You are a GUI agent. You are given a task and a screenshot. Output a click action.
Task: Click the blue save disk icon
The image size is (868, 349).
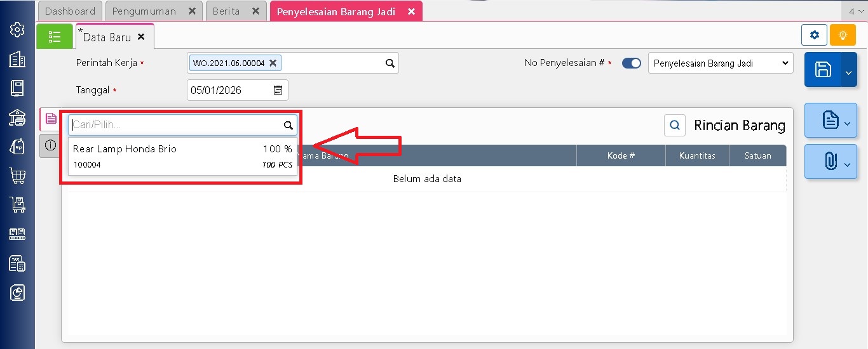point(823,70)
